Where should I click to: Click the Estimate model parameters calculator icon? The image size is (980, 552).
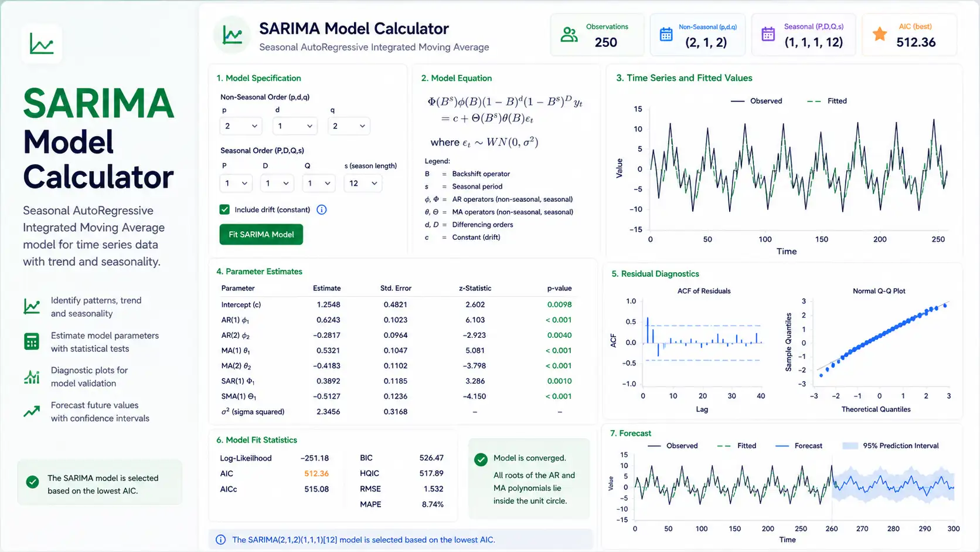click(x=32, y=341)
